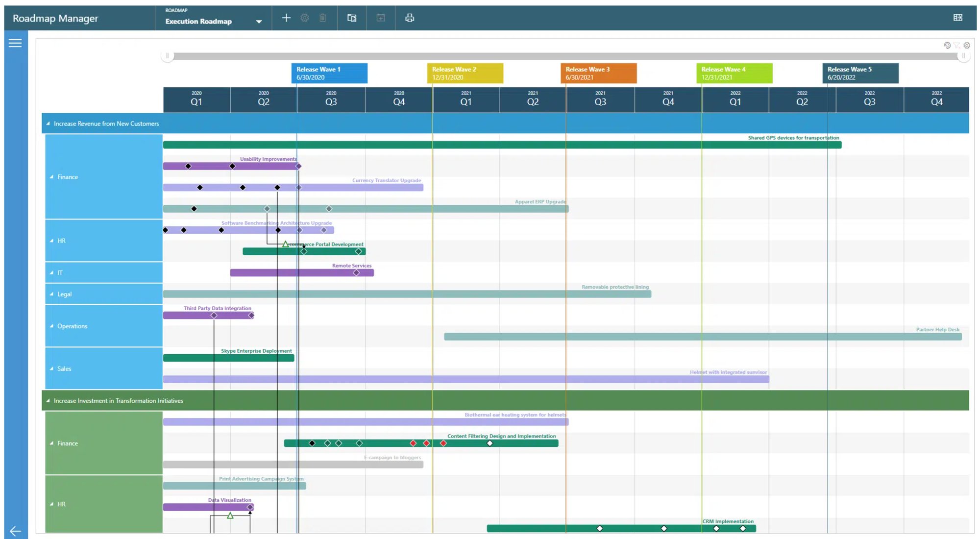This screenshot has height=539, width=980.
Task: Select the Third Party Data Integration bar
Action: [x=208, y=316]
